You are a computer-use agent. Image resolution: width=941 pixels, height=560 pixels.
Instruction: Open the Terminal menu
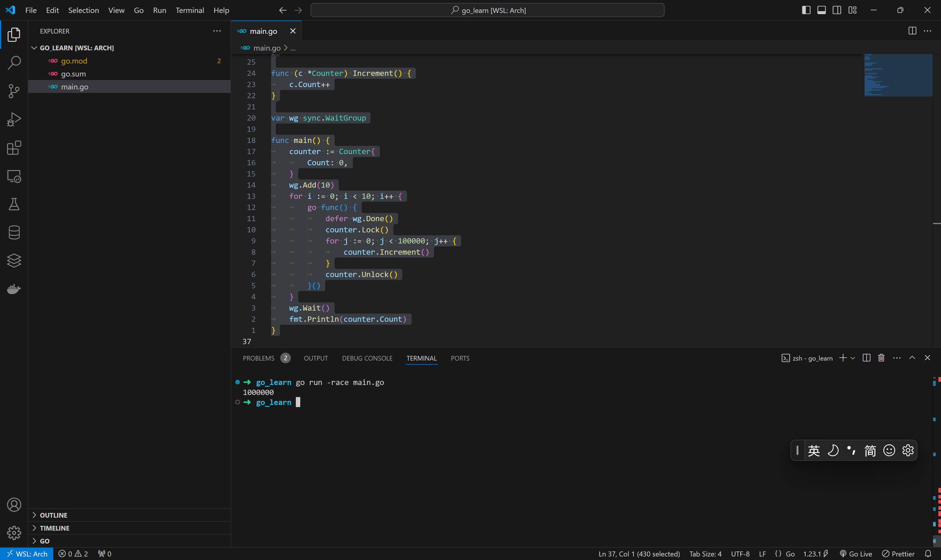pos(189,10)
